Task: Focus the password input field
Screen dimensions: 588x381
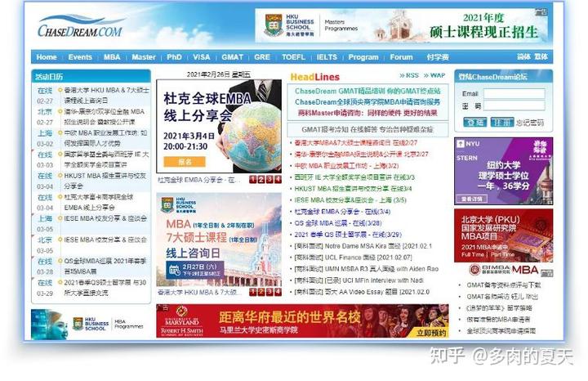Action: 514,105
